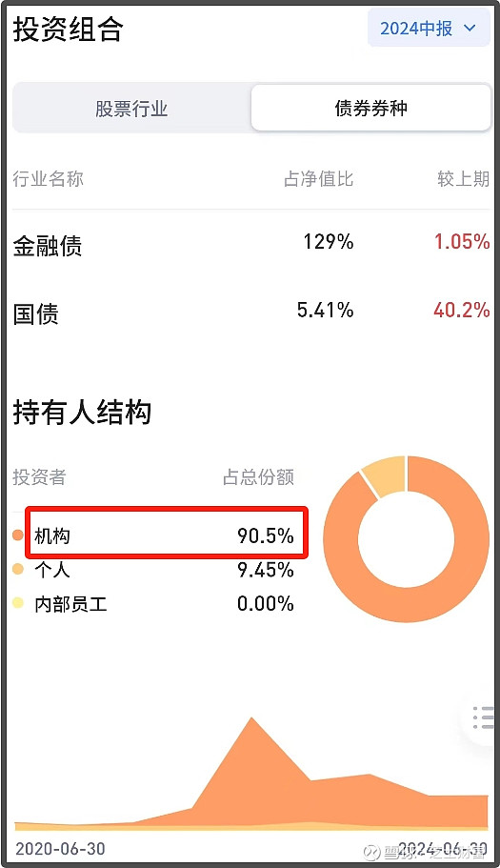Tap the floating list icon at right edge
Screen dimensions: 500x868
pos(482,717)
